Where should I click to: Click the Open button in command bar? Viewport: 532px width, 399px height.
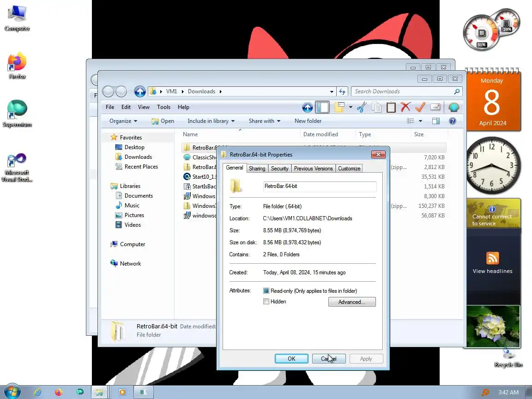[163, 121]
